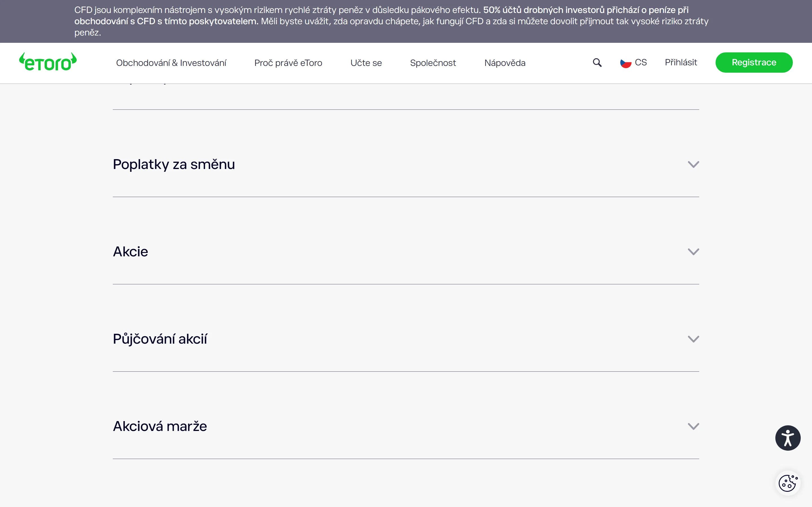The image size is (812, 507).
Task: Expand the Akcie section chevron
Action: [693, 252]
